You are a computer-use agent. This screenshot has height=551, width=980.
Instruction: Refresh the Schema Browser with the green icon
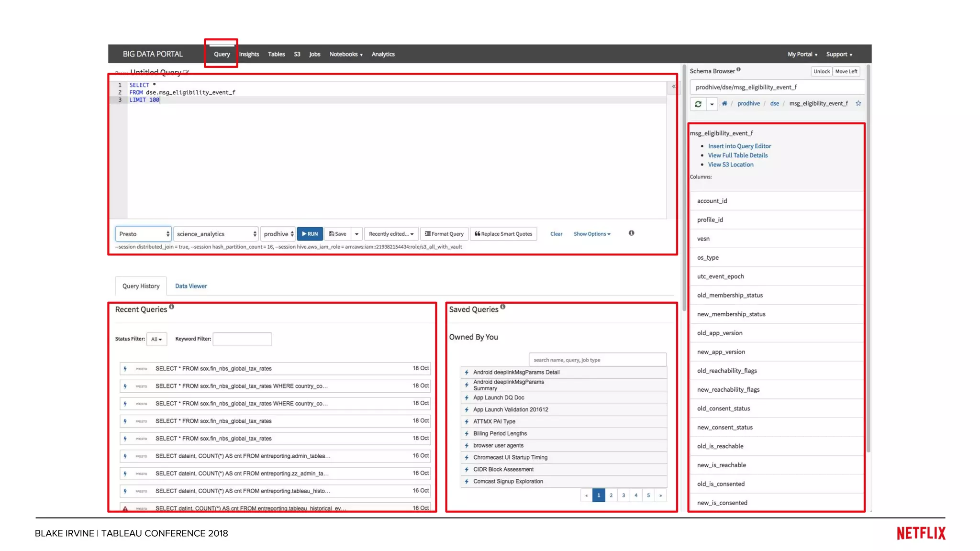698,104
